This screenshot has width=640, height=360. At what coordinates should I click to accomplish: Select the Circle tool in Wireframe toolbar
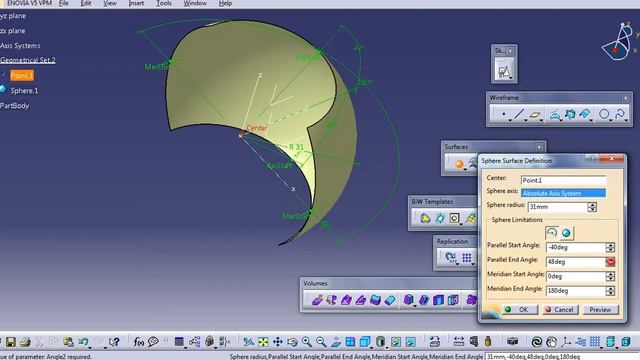point(604,114)
